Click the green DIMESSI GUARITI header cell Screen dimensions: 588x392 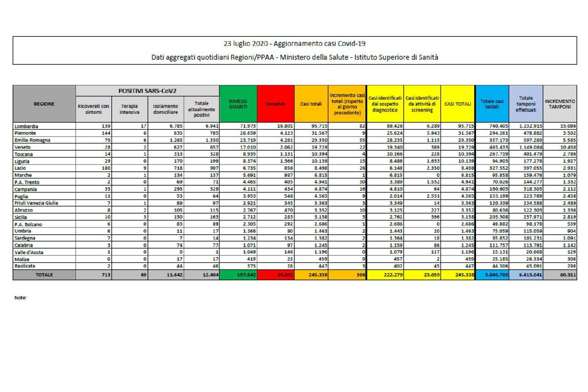(x=238, y=104)
